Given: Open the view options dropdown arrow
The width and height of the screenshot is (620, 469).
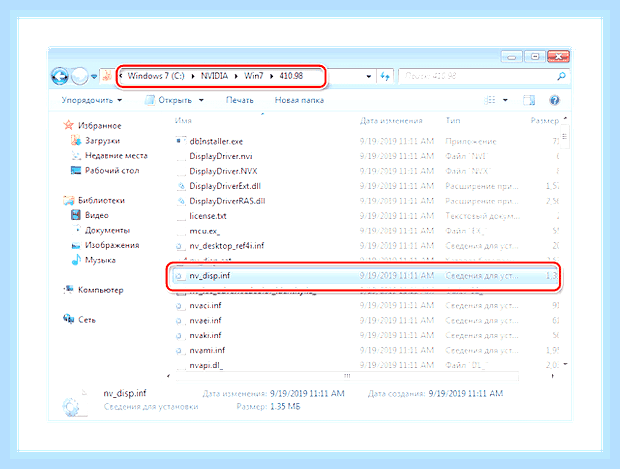Looking at the screenshot, I should pyautogui.click(x=505, y=100).
